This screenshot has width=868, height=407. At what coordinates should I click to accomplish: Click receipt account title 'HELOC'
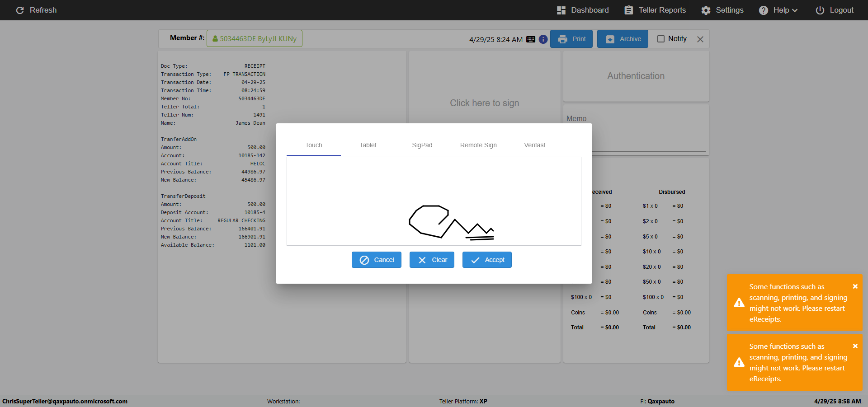(258, 164)
